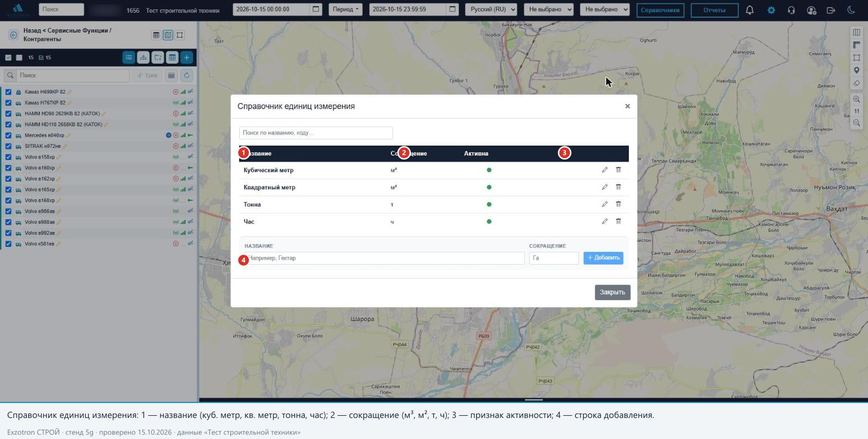Zoom out on the map
The width and height of the screenshot is (868, 439).
[x=856, y=123]
